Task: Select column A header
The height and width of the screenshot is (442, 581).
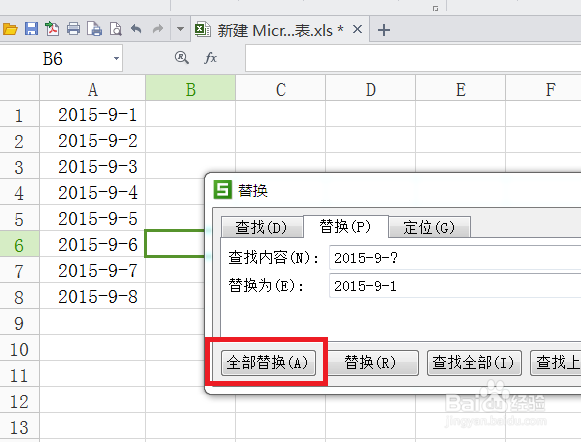Action: (93, 89)
